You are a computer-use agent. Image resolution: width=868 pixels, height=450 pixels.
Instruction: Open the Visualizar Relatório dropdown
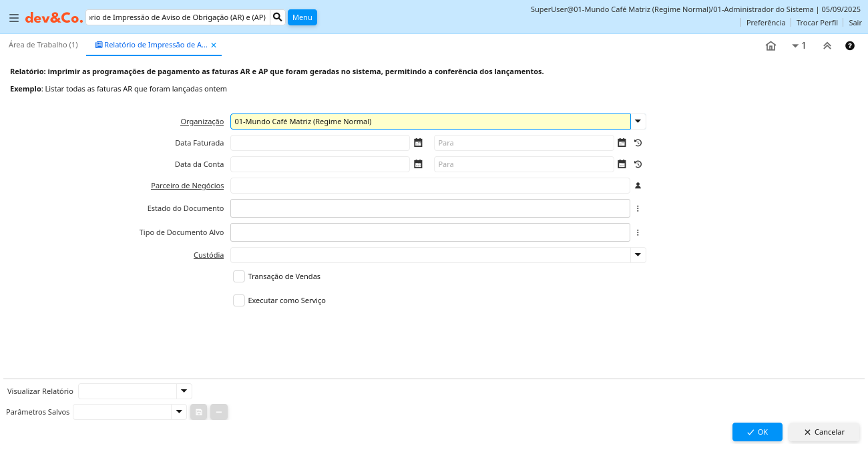coord(184,391)
